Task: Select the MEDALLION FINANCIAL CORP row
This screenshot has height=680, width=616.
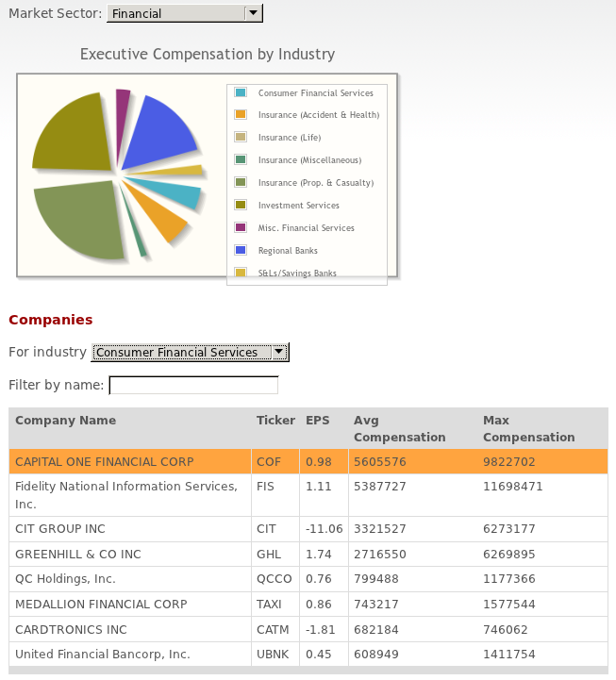Action: (308, 605)
